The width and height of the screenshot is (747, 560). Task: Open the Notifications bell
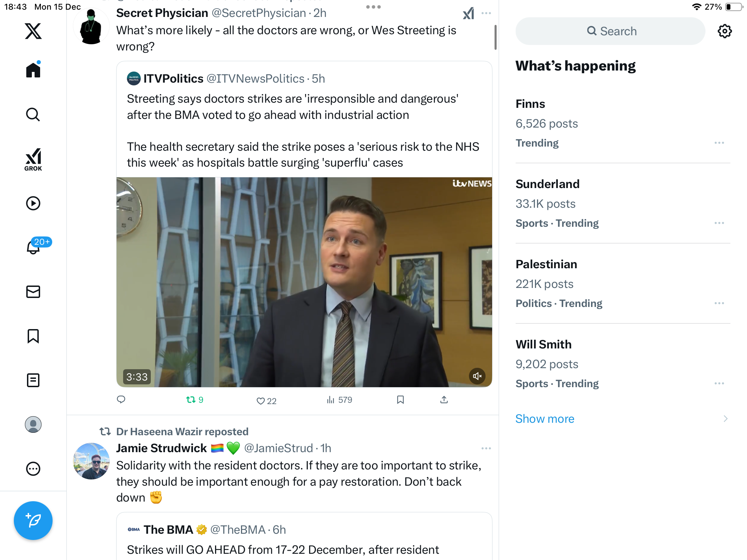pos(34,247)
